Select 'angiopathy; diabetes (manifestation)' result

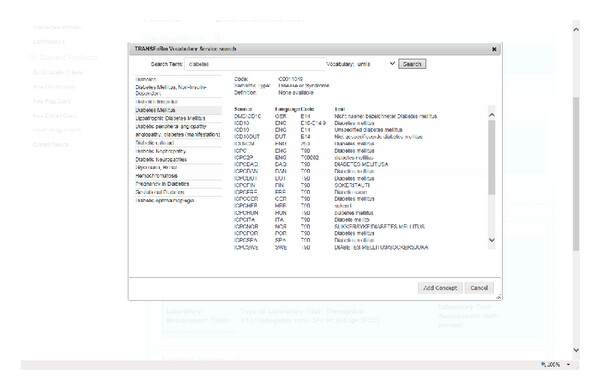(178, 134)
